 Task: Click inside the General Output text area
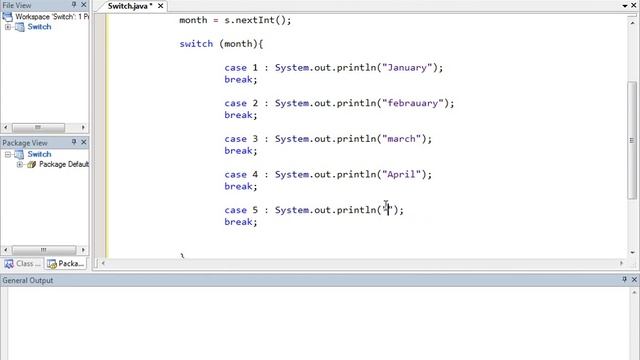click(x=318, y=323)
